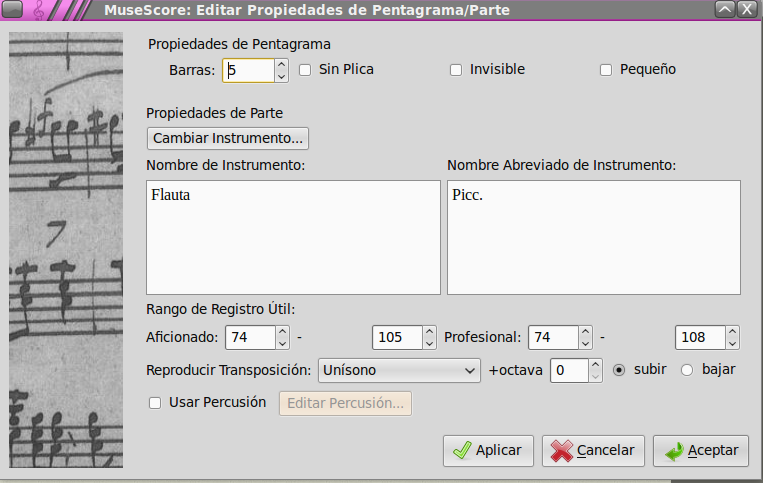Enable Usar Percusión checkbox
763x483 pixels.
(155, 403)
